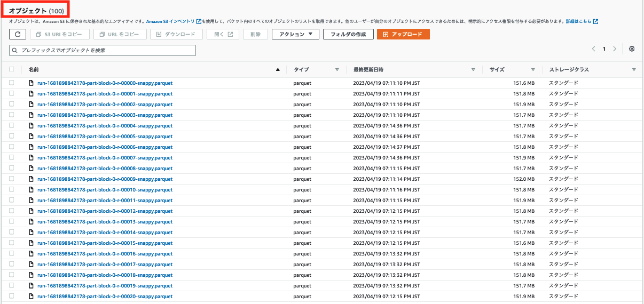Open file run-1681898842178-part-block-0-r-00014-snappy.parquet

(105, 233)
